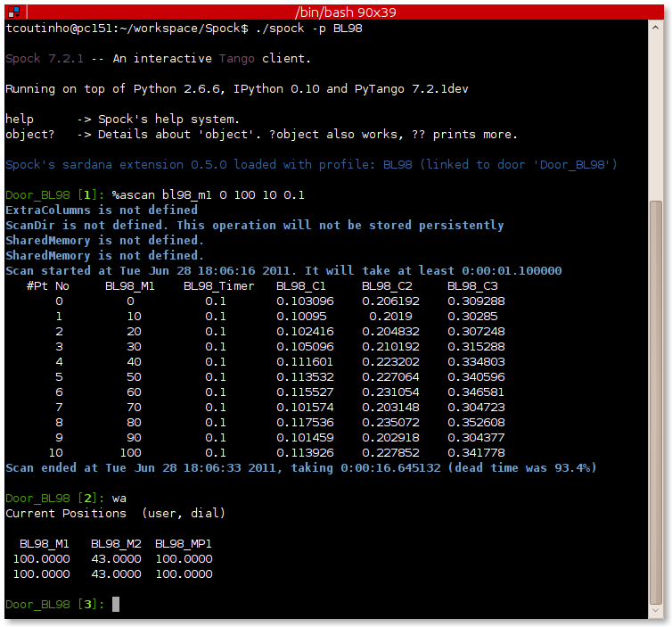Click the value 0.307248 in BL98_C3
The image size is (672, 627).
click(x=476, y=332)
